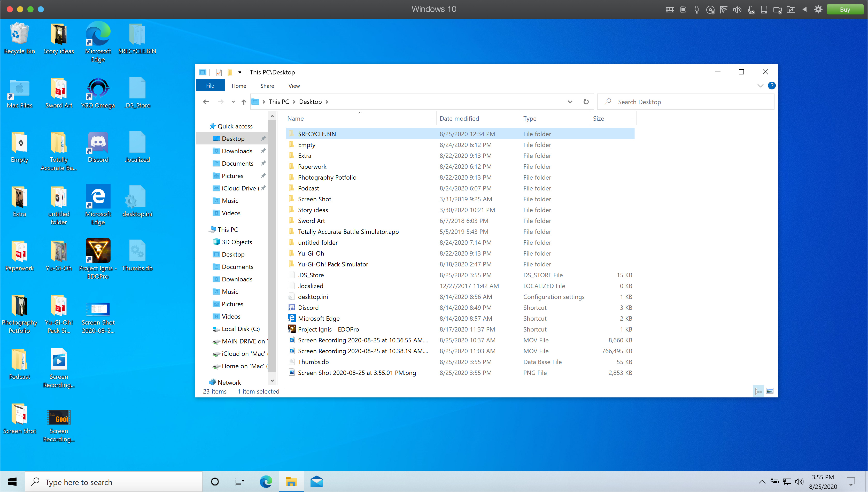Select the Photography Potfolio folder row

(460, 178)
